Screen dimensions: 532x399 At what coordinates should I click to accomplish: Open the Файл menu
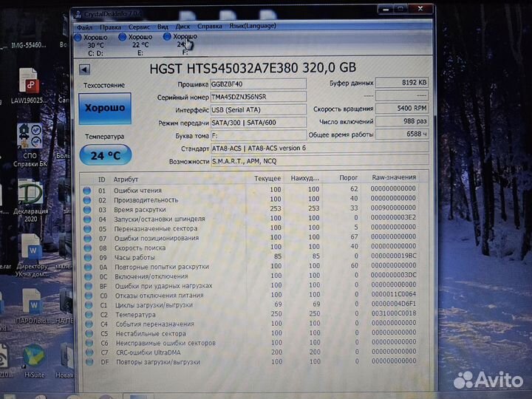tap(84, 27)
